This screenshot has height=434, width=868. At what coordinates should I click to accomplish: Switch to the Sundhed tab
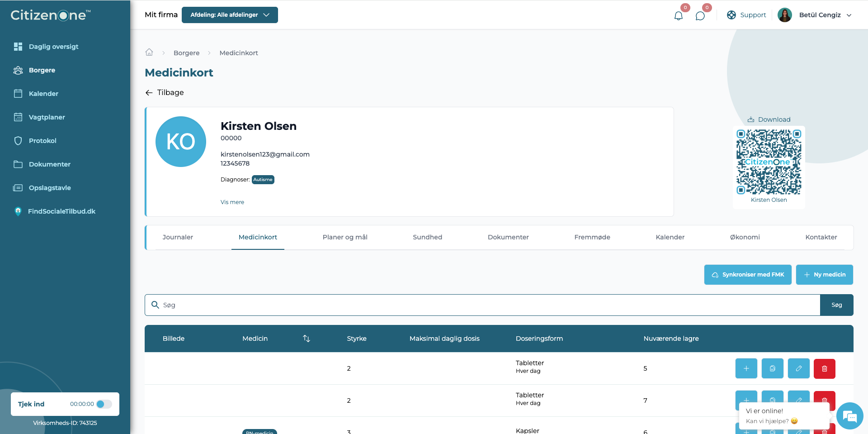point(428,237)
